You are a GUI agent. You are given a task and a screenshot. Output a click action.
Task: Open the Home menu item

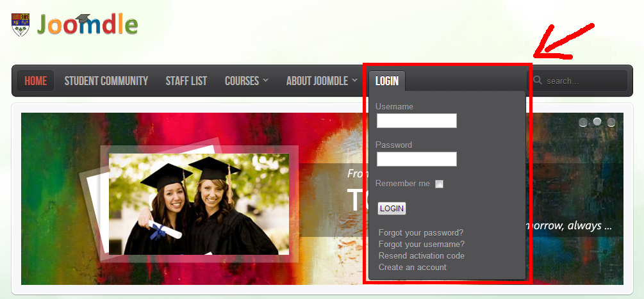click(36, 81)
